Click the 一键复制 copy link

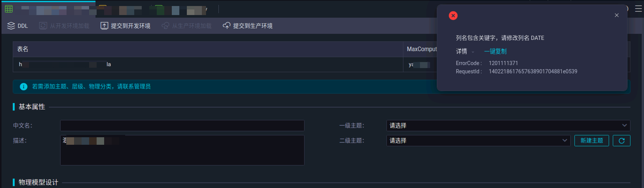[x=495, y=52]
